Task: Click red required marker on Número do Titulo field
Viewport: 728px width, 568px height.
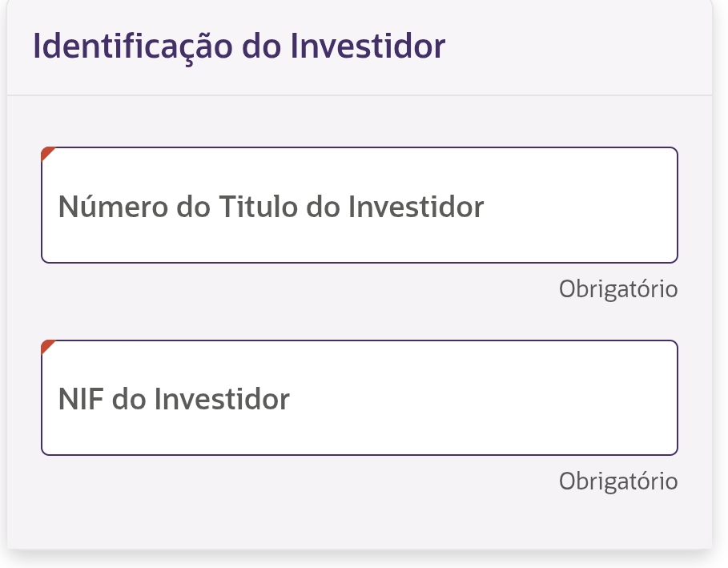Action: click(46, 152)
